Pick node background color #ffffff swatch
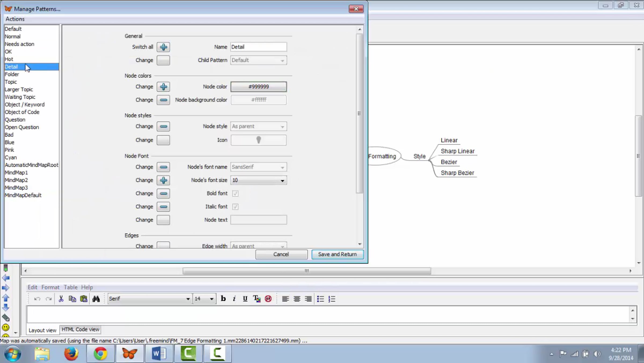 258,100
